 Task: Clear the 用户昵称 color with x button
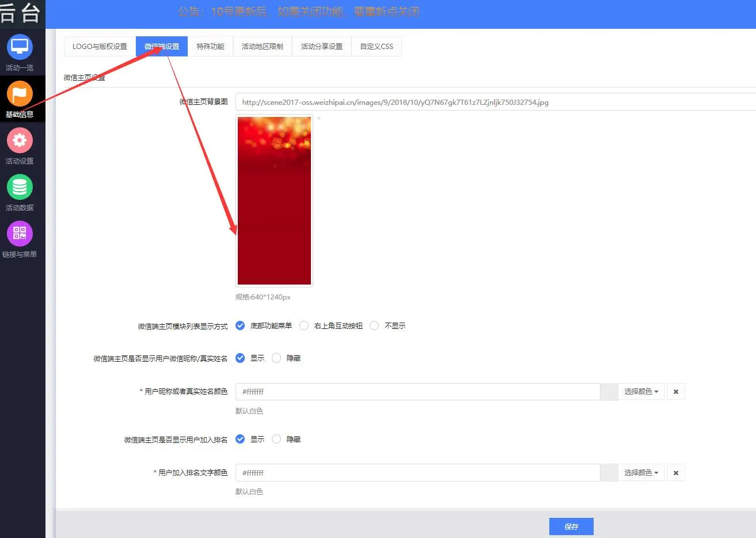675,392
